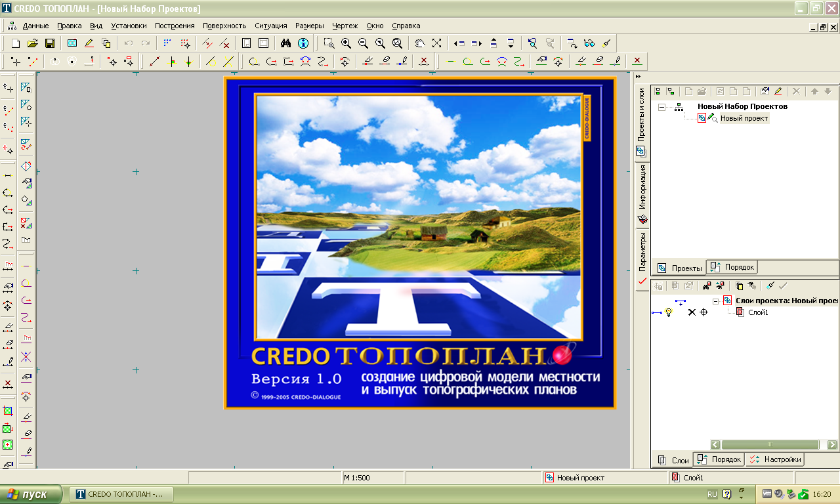Open the Поверхность menu
The width and height of the screenshot is (840, 504).
(224, 26)
